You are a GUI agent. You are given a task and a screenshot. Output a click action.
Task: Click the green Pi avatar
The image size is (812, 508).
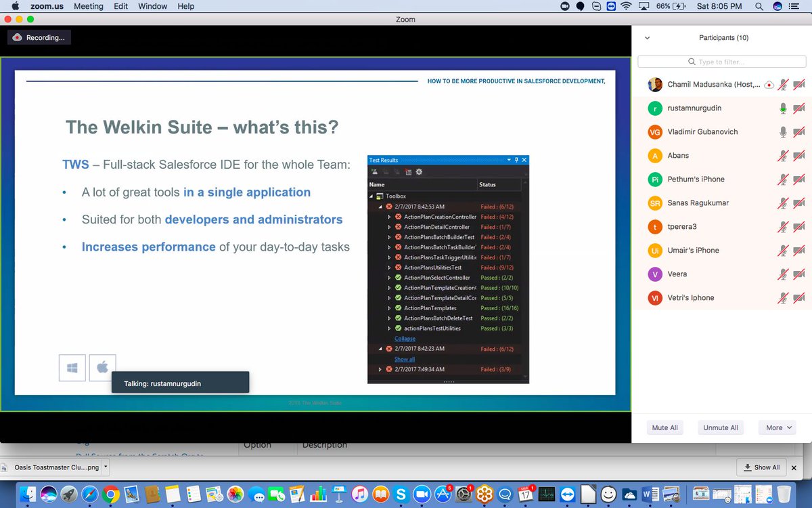pos(655,179)
